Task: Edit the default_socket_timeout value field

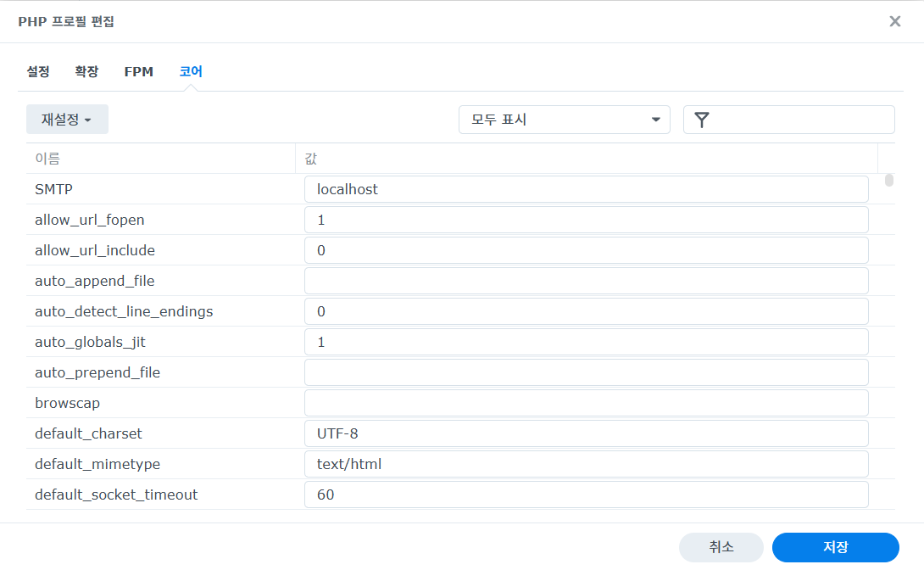Action: click(587, 495)
